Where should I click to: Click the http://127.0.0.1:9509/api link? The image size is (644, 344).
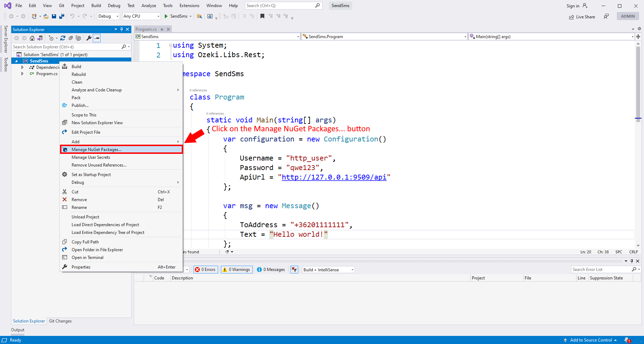[x=334, y=177]
